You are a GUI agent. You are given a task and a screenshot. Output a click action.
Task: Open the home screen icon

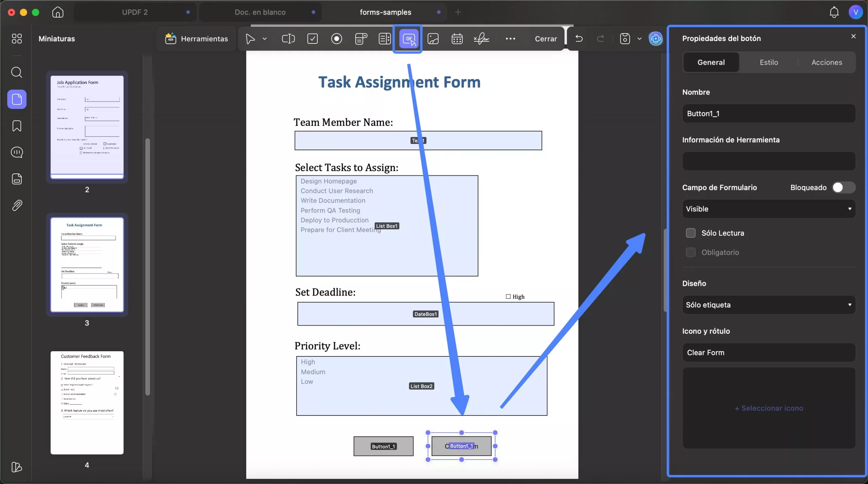(58, 12)
